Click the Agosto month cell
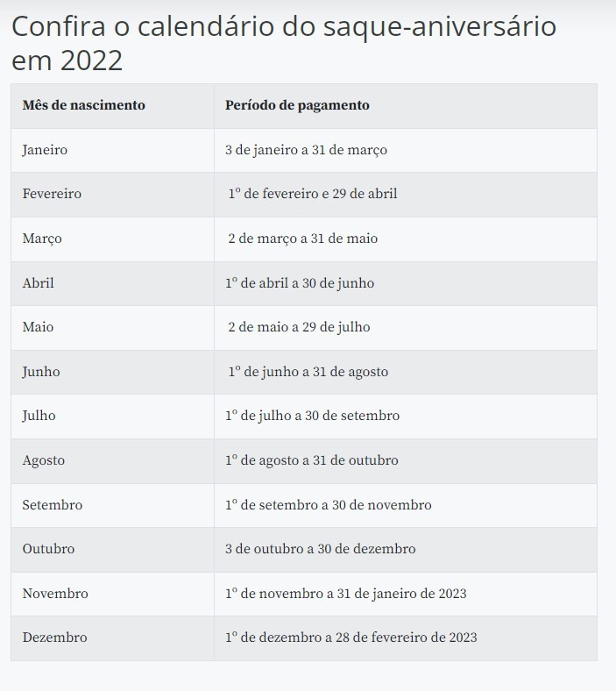This screenshot has height=691, width=616. [44, 460]
